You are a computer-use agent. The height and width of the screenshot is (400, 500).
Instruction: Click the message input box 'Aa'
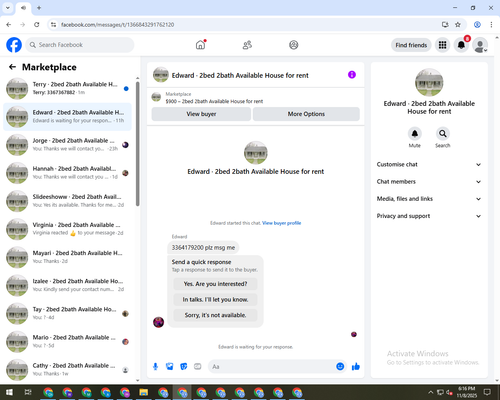[272, 367]
